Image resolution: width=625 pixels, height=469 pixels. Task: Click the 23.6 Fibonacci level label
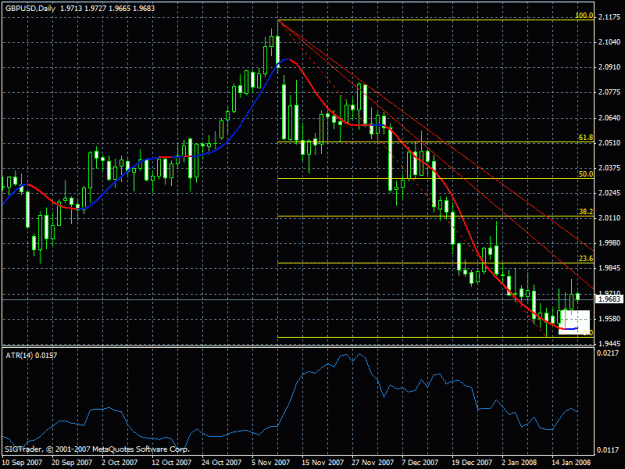pyautogui.click(x=586, y=259)
